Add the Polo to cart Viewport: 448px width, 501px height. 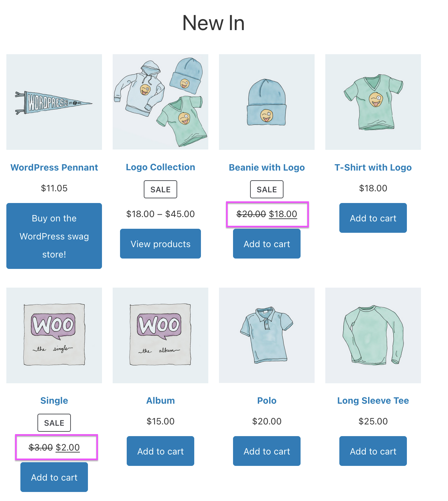266,451
